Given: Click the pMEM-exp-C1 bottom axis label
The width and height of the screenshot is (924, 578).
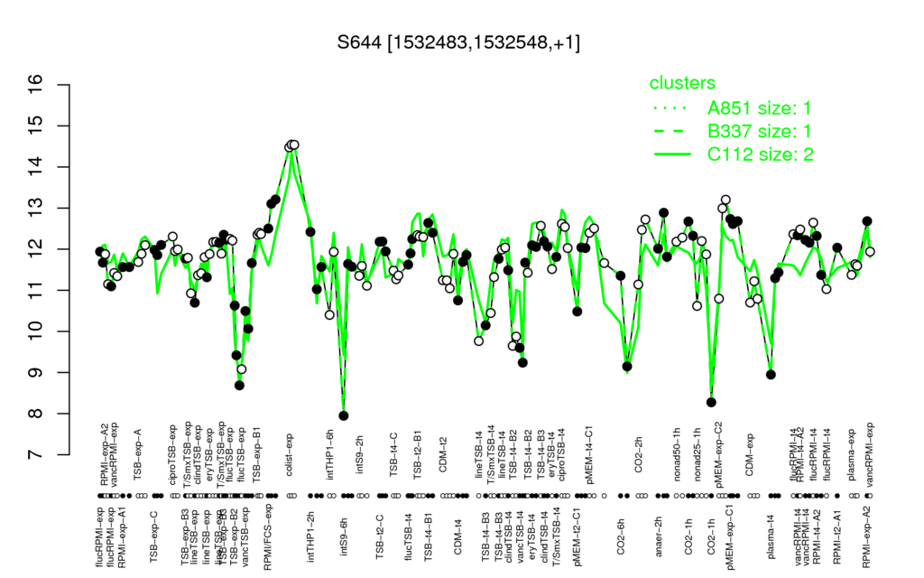Looking at the screenshot, I should 731,536.
